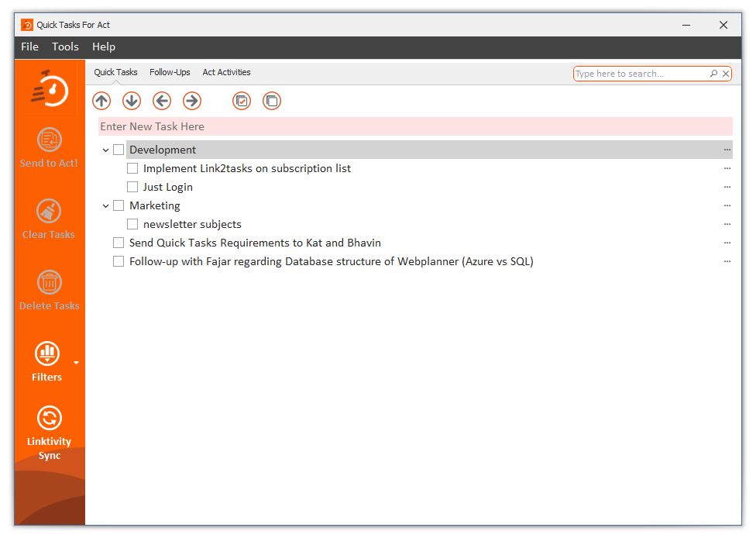
Task: Collapse the Marketing task group
Action: 105,206
